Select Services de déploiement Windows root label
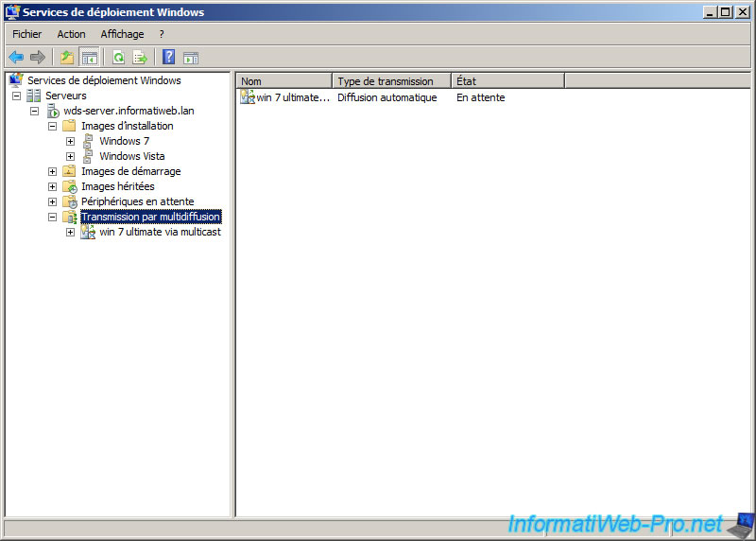Image resolution: width=756 pixels, height=541 pixels. [104, 80]
